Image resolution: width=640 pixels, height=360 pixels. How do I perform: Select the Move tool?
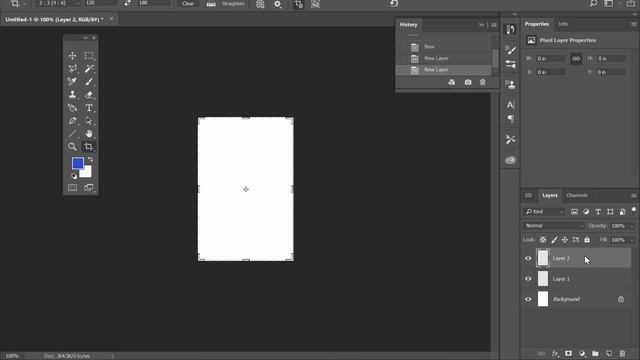72,56
